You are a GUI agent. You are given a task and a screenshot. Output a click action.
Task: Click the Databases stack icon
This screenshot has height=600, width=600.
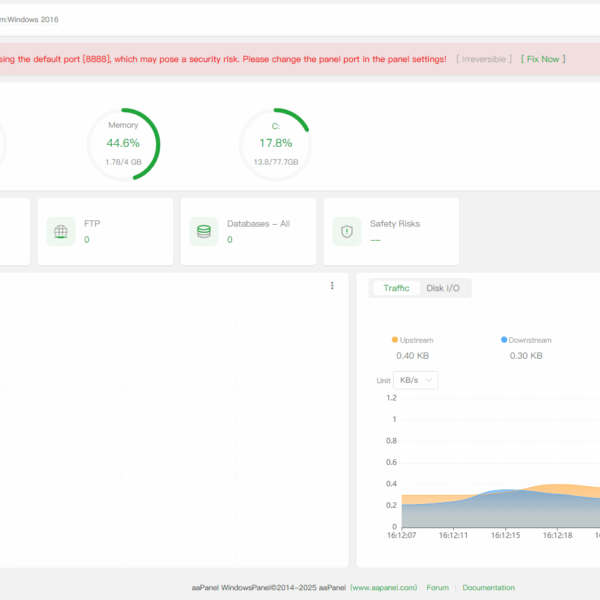(x=204, y=231)
